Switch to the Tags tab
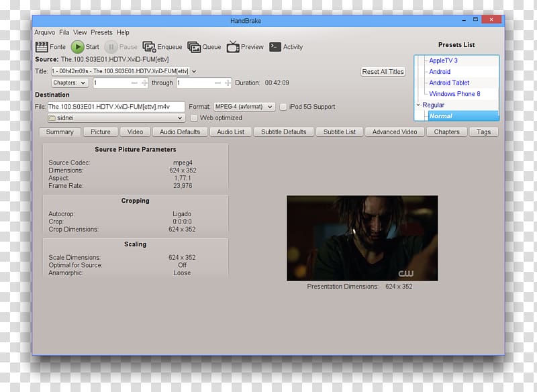Screen dimensions: 537x392 483,132
